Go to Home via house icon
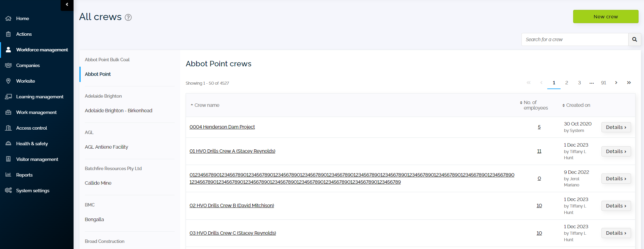This screenshot has height=249, width=644. 9,18
